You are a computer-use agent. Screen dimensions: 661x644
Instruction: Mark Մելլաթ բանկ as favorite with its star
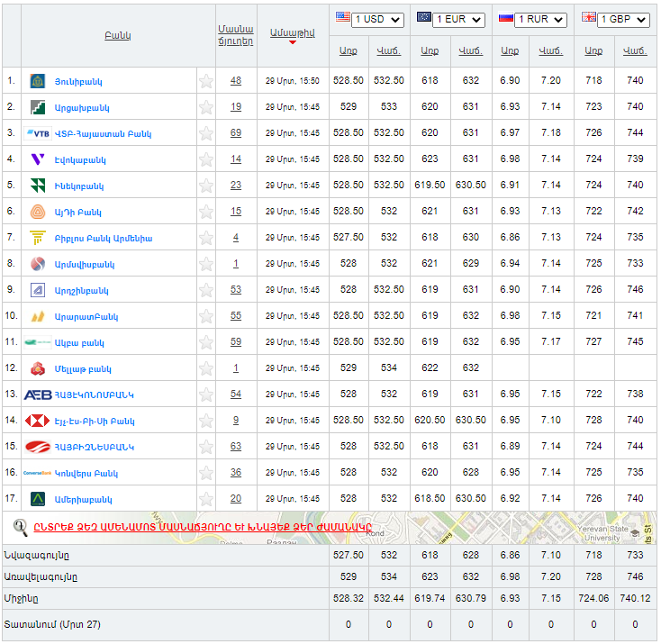[x=206, y=368]
